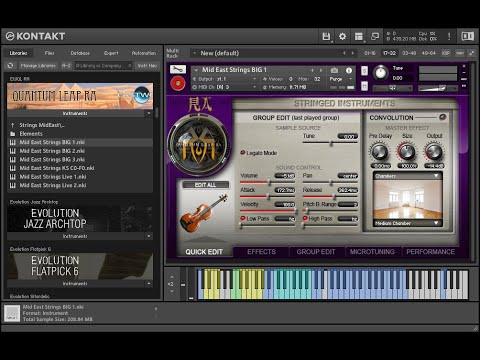Open the MICROTUNING tab

click(x=372, y=252)
